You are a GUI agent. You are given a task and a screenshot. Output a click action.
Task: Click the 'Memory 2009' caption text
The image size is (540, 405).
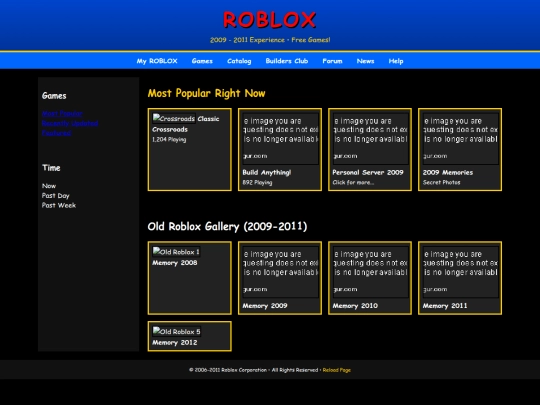coord(265,305)
